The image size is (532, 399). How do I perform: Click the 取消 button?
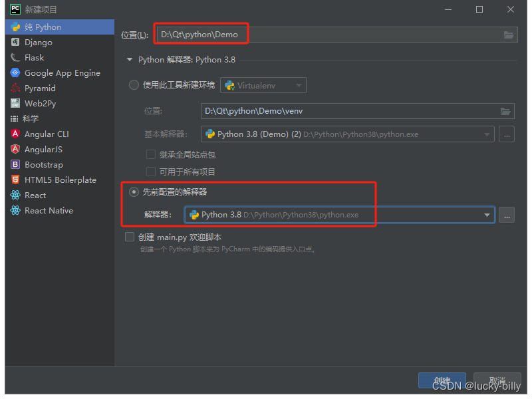[x=497, y=380]
